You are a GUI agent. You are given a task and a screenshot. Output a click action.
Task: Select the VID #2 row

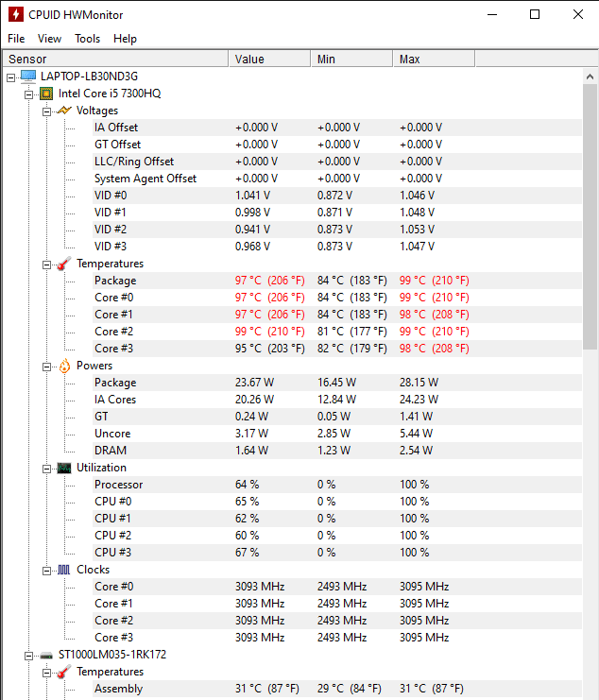point(337,230)
